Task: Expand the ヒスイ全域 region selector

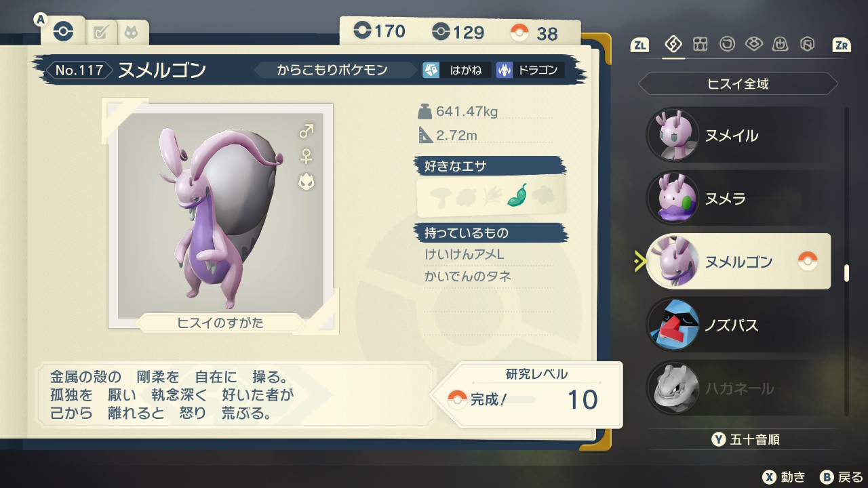Action: coord(738,85)
